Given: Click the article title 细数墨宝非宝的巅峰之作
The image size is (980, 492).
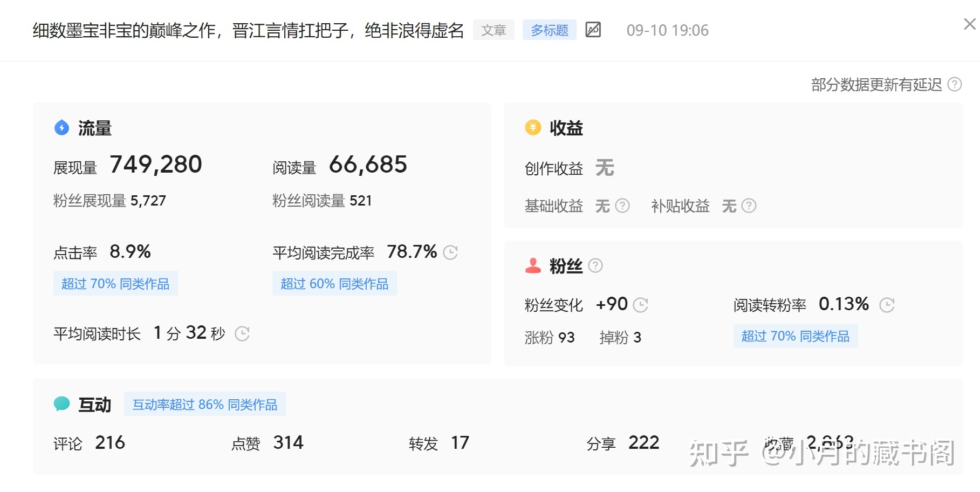Looking at the screenshot, I should coord(249,30).
